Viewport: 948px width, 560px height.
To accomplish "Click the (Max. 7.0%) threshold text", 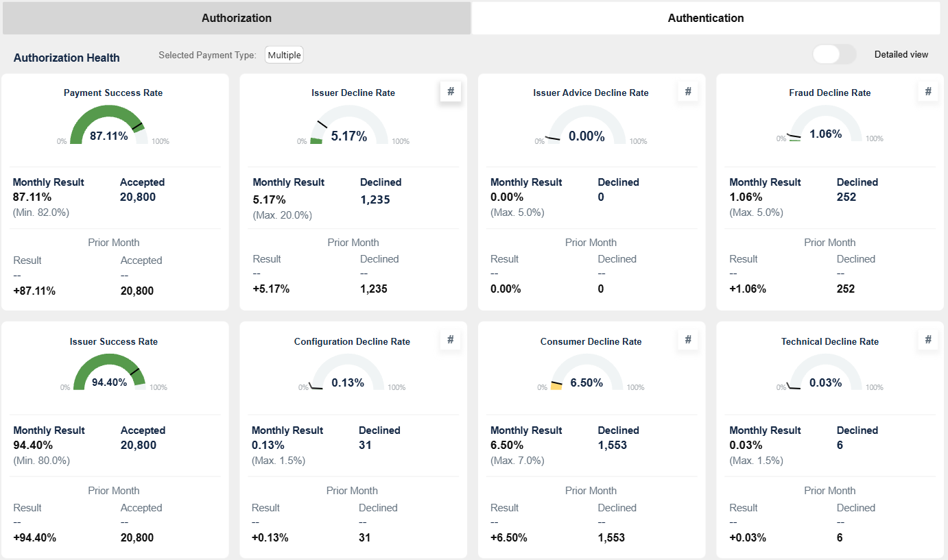I will point(517,461).
